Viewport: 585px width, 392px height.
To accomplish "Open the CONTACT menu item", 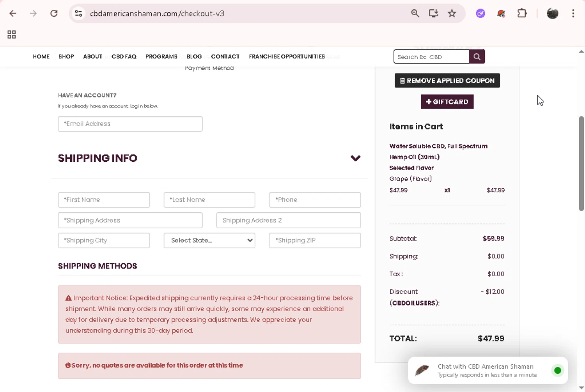I will (225, 57).
